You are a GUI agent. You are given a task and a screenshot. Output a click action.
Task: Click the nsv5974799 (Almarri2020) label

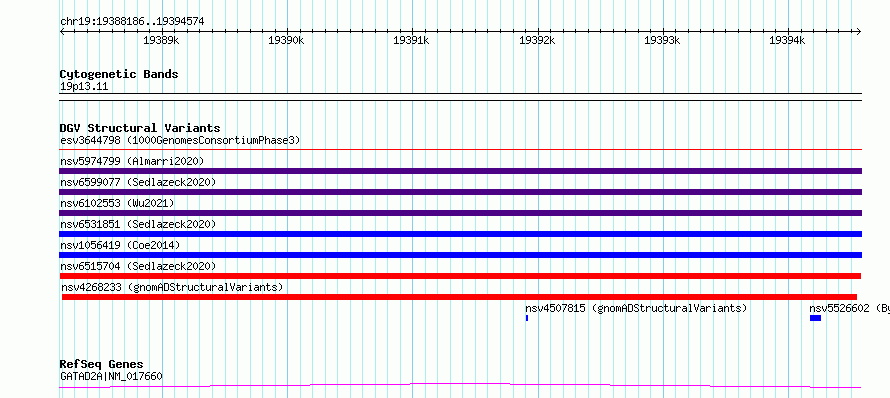pos(132,161)
